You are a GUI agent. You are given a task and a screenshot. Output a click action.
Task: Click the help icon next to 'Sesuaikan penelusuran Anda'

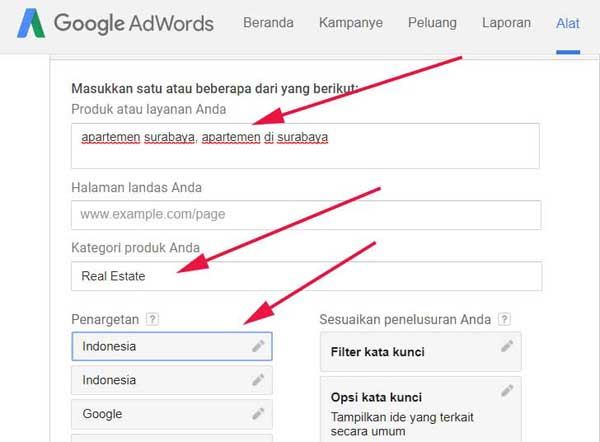(504, 319)
